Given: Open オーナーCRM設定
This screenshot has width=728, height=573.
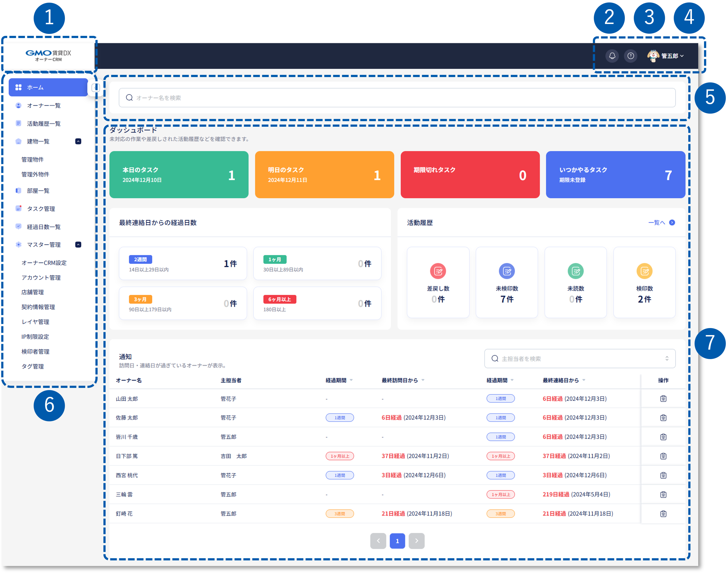Looking at the screenshot, I should [44, 263].
